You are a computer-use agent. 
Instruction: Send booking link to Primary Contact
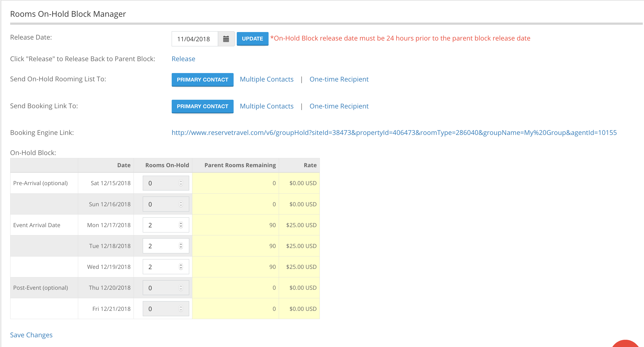pos(202,106)
